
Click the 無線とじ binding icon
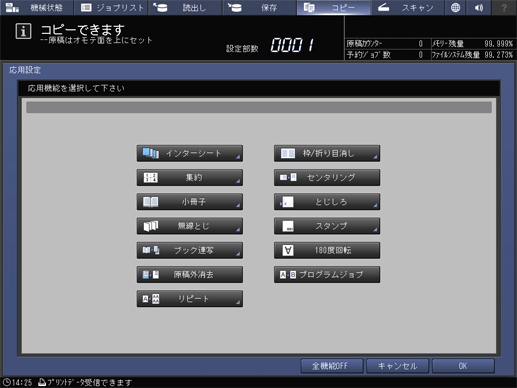pyautogui.click(x=151, y=226)
